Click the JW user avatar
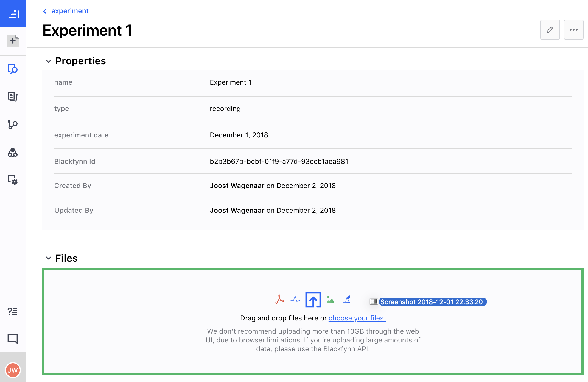Image resolution: width=588 pixels, height=382 pixels. click(13, 370)
